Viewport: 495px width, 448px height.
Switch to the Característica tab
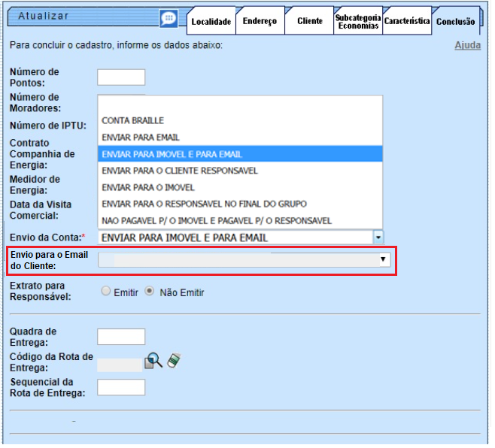coord(406,22)
